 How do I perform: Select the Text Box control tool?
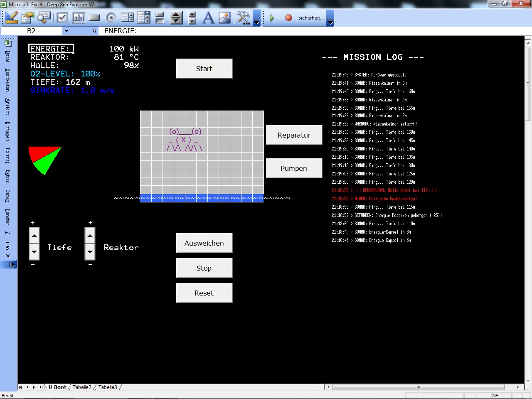pyautogui.click(x=79, y=18)
